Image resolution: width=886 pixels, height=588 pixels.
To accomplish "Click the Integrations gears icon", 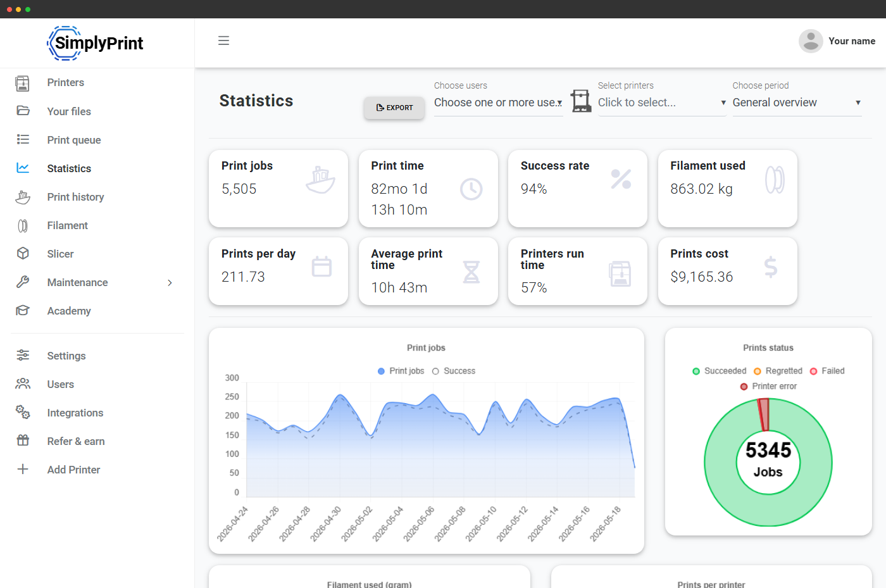I will tap(23, 412).
